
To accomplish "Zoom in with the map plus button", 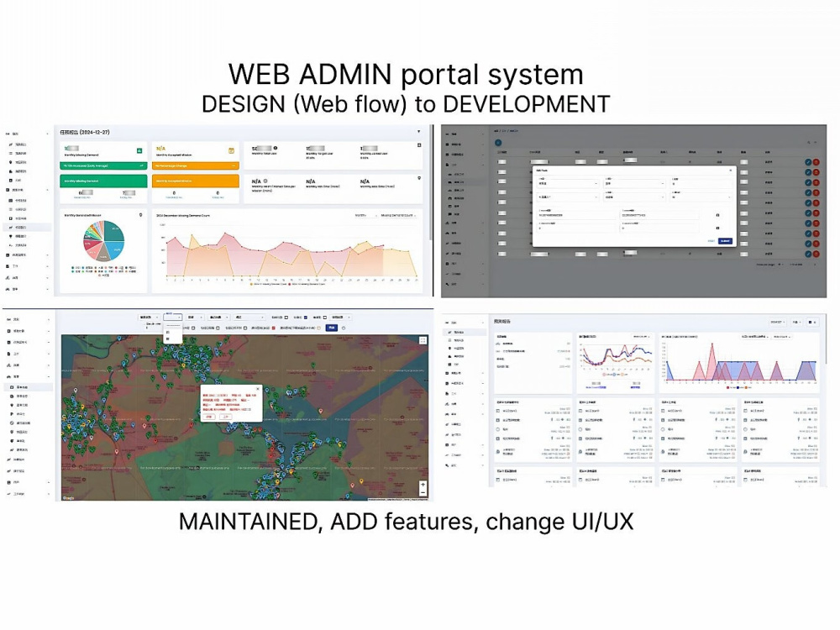I will [x=423, y=485].
